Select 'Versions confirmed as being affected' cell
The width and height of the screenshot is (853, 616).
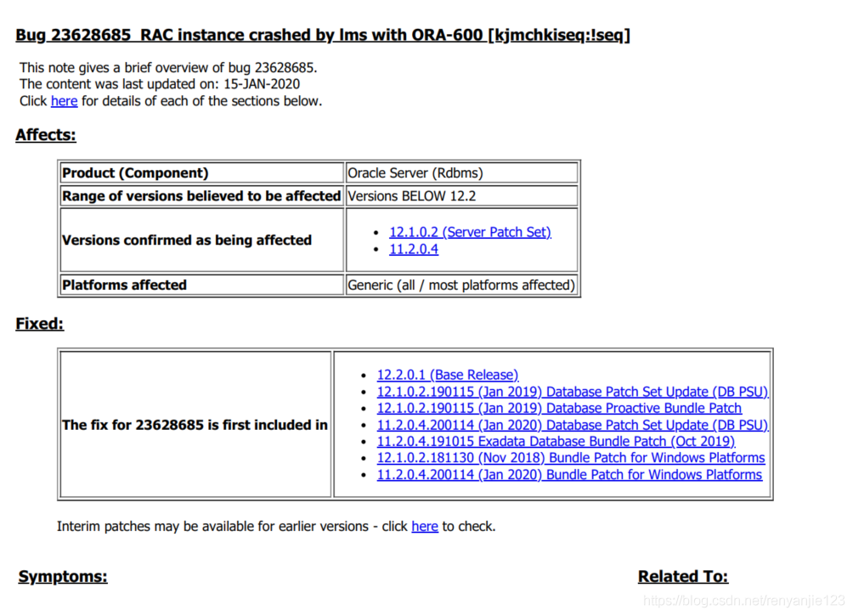tap(202, 240)
